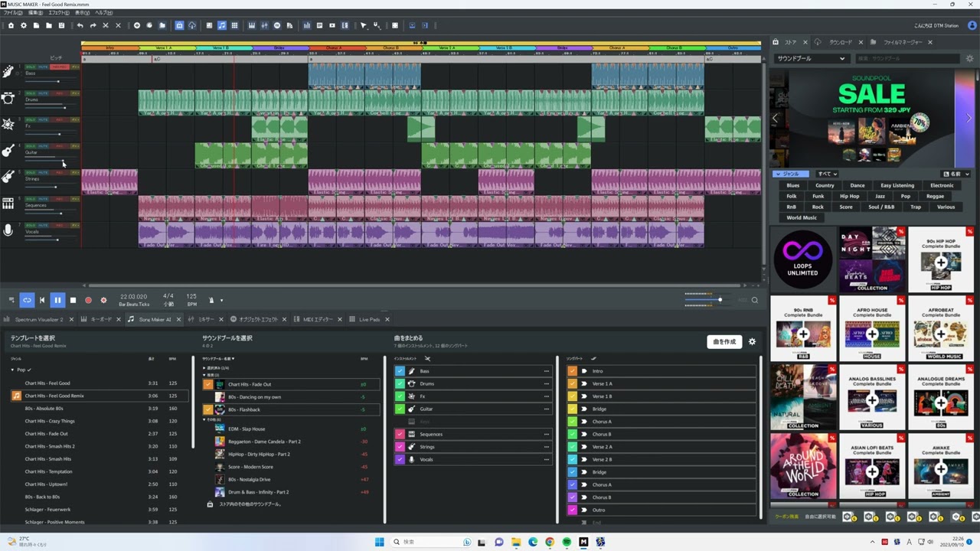Uncheck the Intro song part checkbox
The width and height of the screenshot is (980, 551).
coord(572,371)
